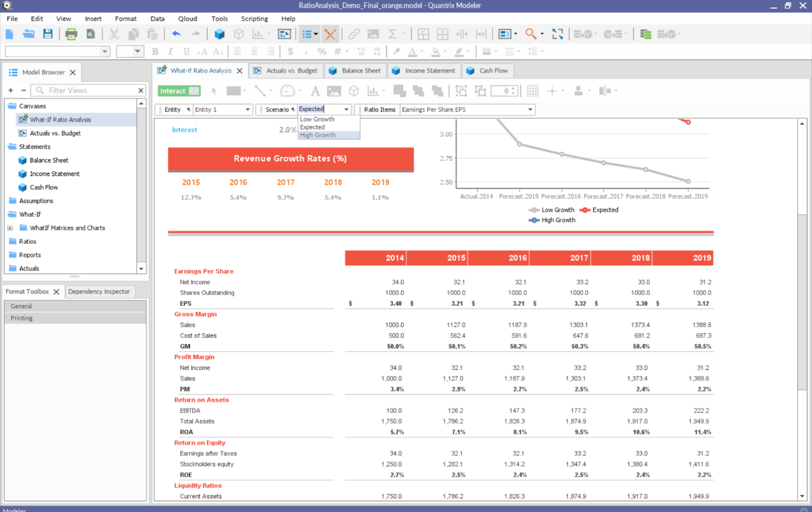Switch to Balance Sheet tab

pos(355,71)
